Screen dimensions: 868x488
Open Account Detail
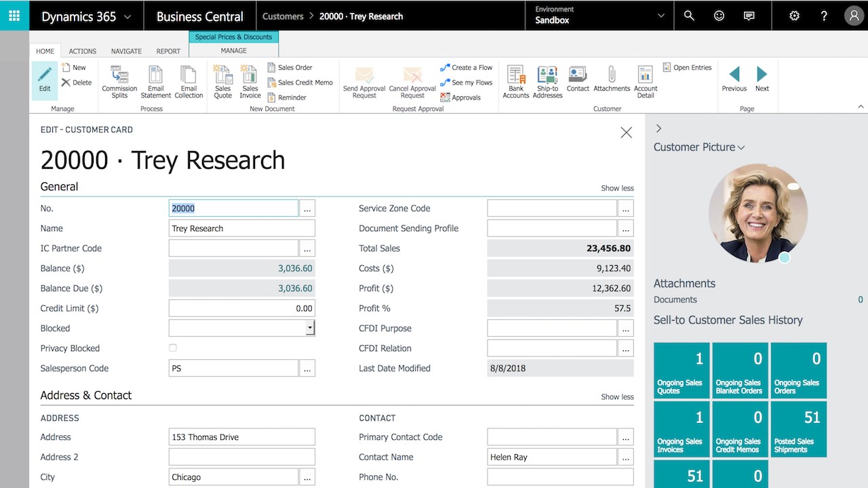[646, 82]
